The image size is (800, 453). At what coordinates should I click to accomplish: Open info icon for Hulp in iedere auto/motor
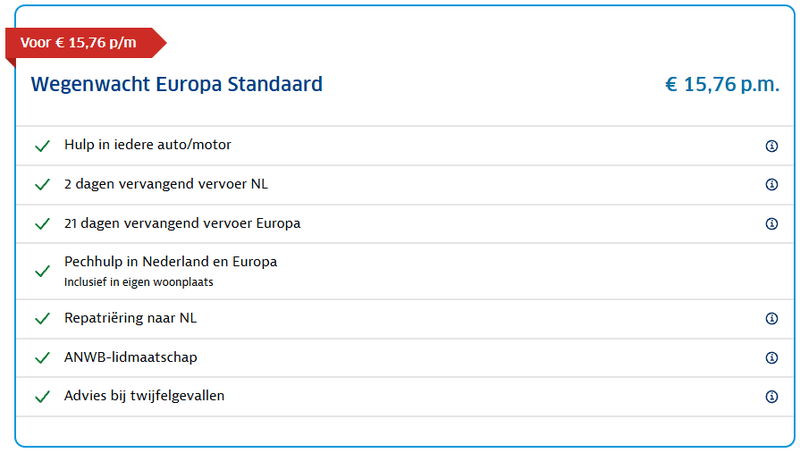(x=771, y=146)
